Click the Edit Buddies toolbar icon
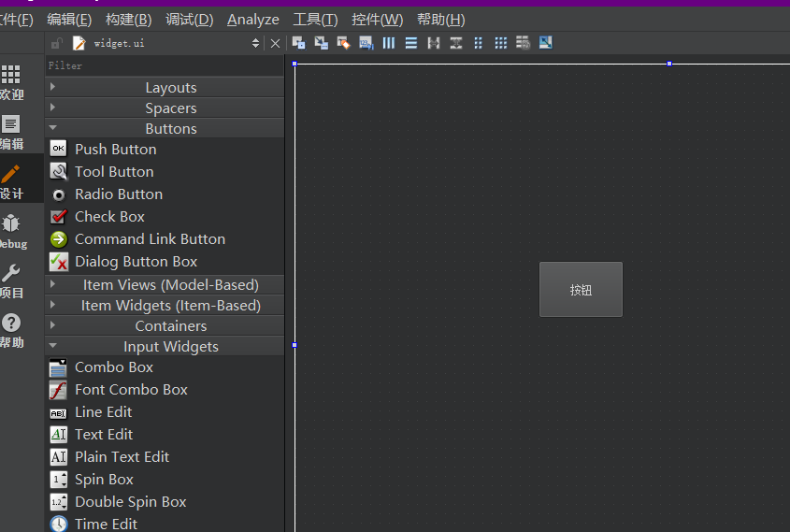790x532 pixels. [343, 43]
